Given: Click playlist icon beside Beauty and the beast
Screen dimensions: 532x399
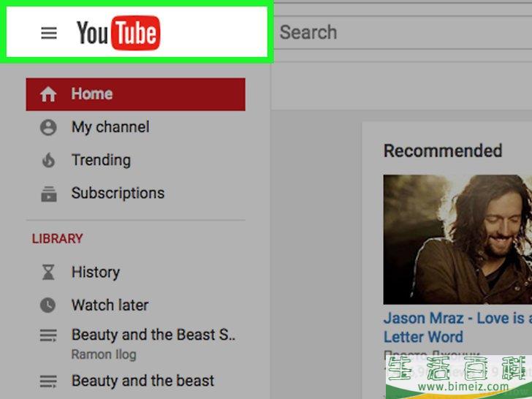Looking at the screenshot, I should click(48, 381).
